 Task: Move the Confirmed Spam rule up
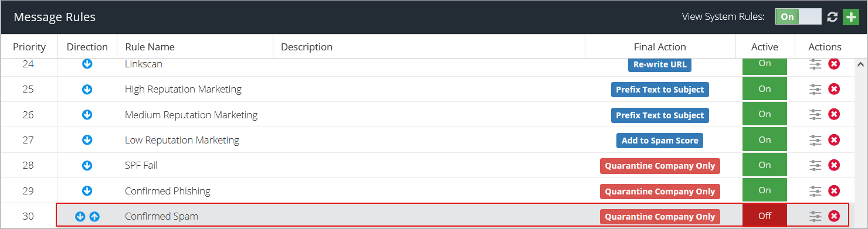point(95,216)
